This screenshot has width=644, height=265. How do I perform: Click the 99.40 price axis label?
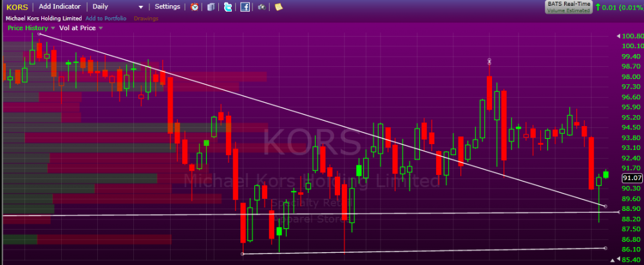click(632, 56)
